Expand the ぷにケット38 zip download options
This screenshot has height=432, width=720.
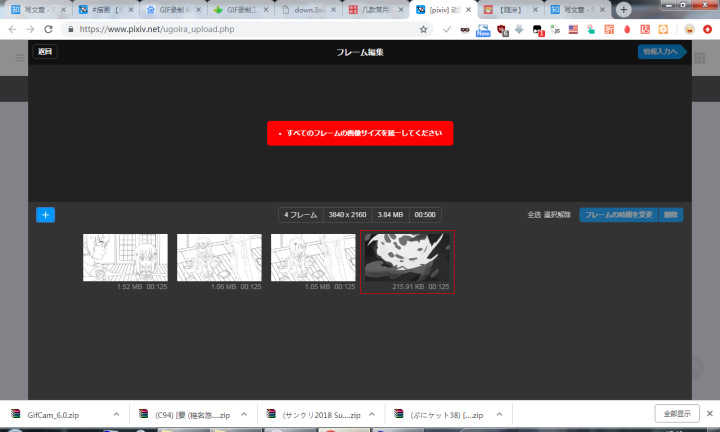click(x=499, y=415)
